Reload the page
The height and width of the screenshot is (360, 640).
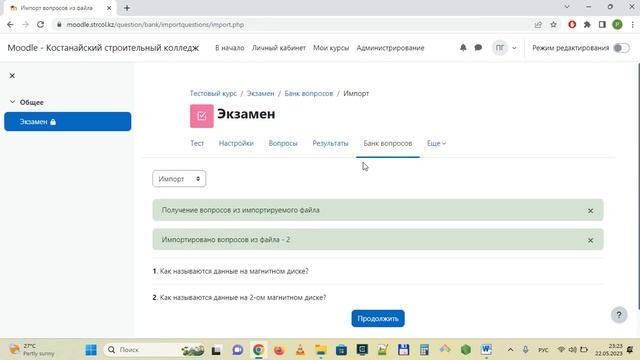pos(40,24)
